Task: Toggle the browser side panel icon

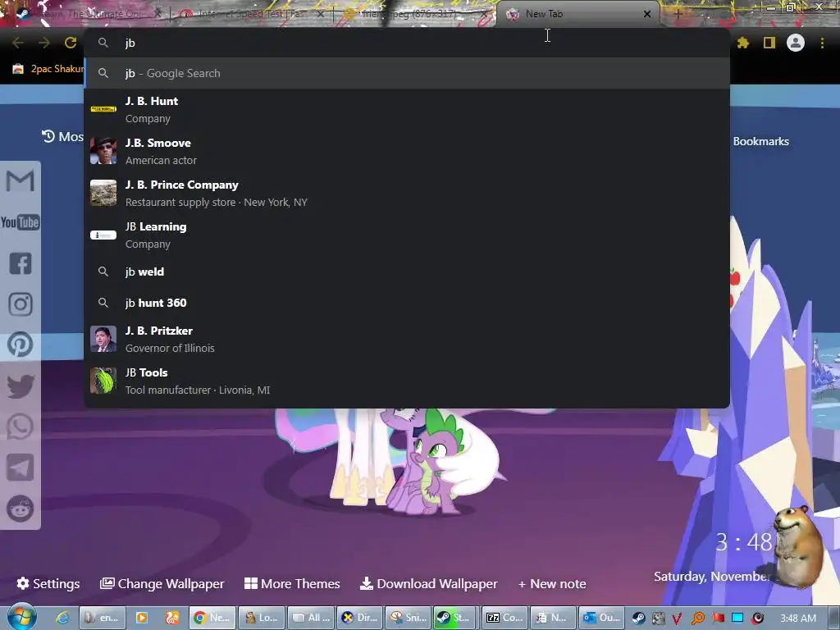Action: (x=769, y=43)
